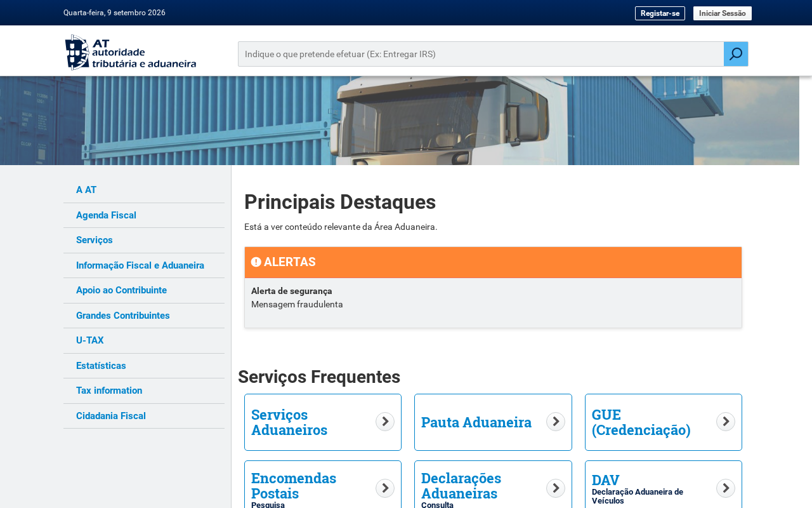The width and height of the screenshot is (812, 508).
Task: Open the AT Autoridade Tributária logo
Action: click(131, 52)
